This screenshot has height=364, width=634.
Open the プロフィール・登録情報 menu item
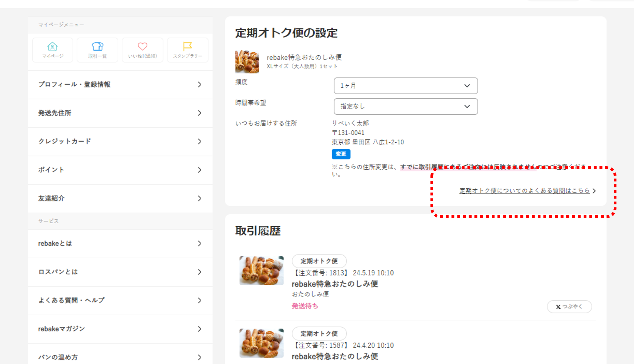pyautogui.click(x=120, y=85)
